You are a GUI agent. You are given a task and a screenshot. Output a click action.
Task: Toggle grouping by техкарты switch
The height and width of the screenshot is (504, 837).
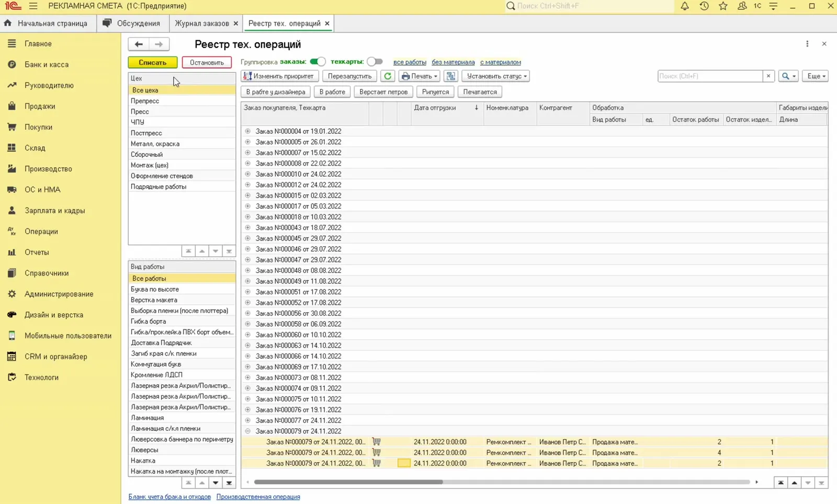click(375, 62)
